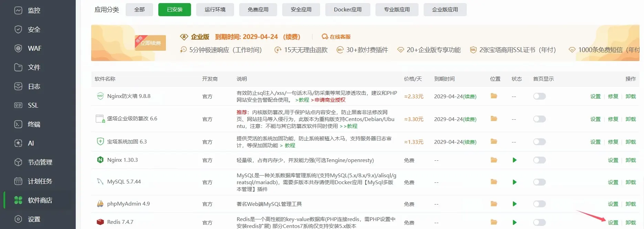Click 卸载 for MySQL 5.7.44

[631, 182]
